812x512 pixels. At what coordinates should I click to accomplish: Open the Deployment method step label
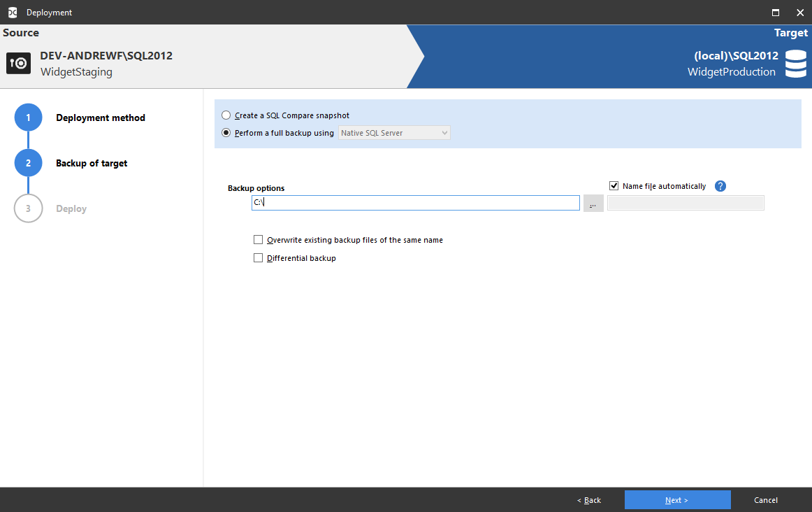click(101, 118)
